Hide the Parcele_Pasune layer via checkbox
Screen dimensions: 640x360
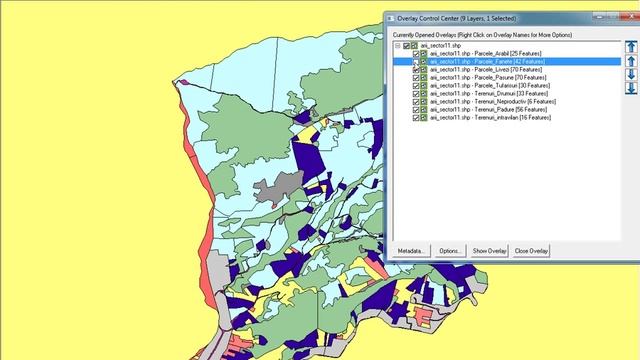click(416, 78)
